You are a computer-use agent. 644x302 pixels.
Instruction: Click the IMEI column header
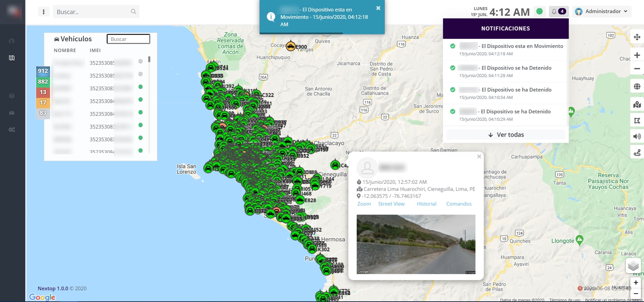click(95, 50)
